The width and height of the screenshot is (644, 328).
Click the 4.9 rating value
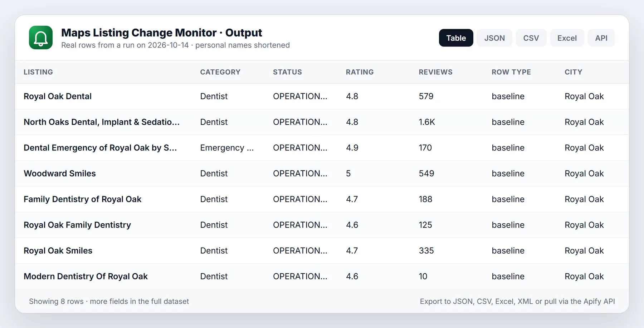click(352, 148)
